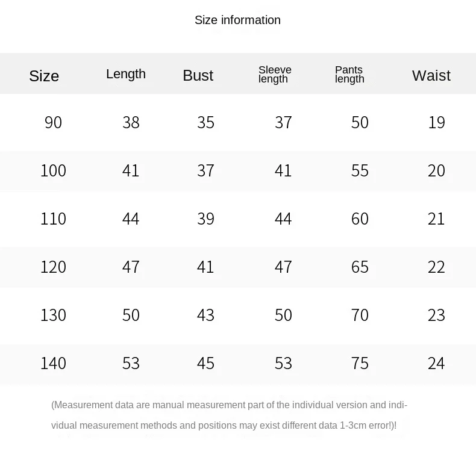Select size 110 in the Size column
The image size is (476, 460).
(53, 219)
